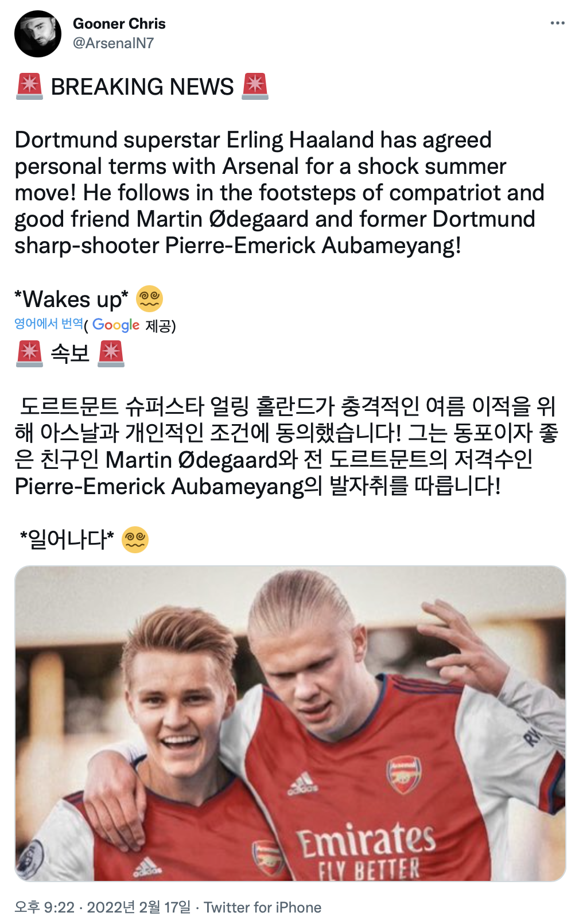Click the dizzy emoji after 일어나다
The height and width of the screenshot is (924, 575).
(x=135, y=539)
